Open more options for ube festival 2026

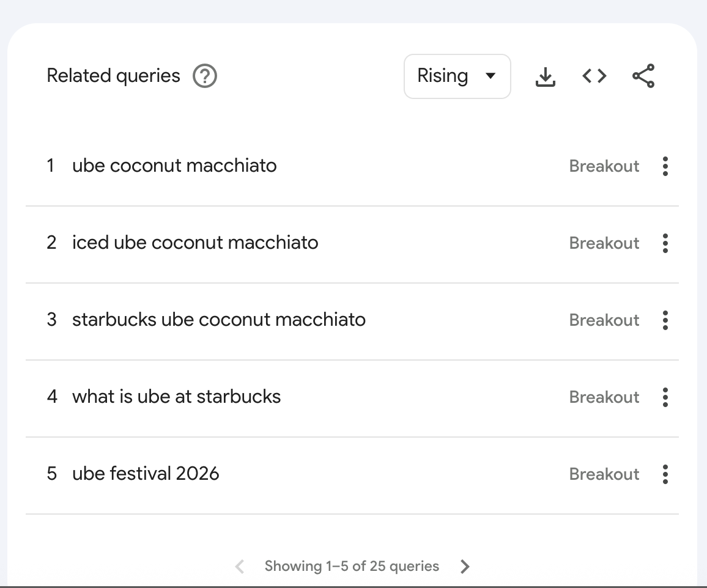coord(665,474)
